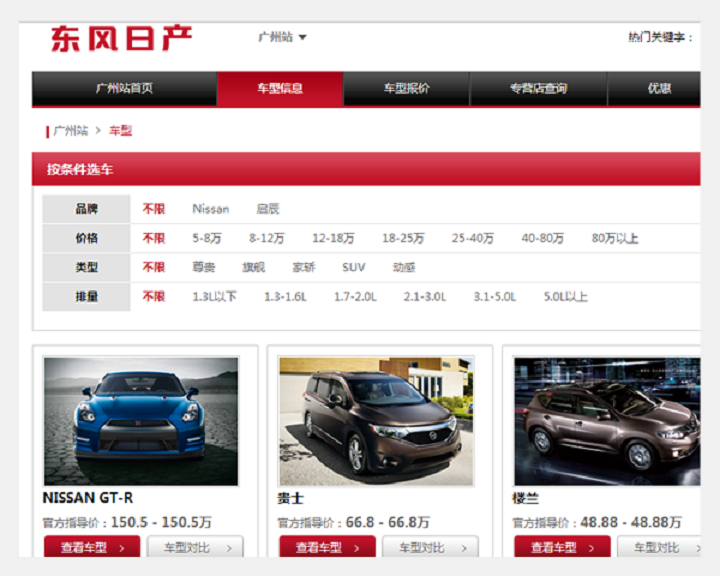The width and height of the screenshot is (720, 576).
Task: Click the 48.88 - 48.88万 price text
Action: 631,522
